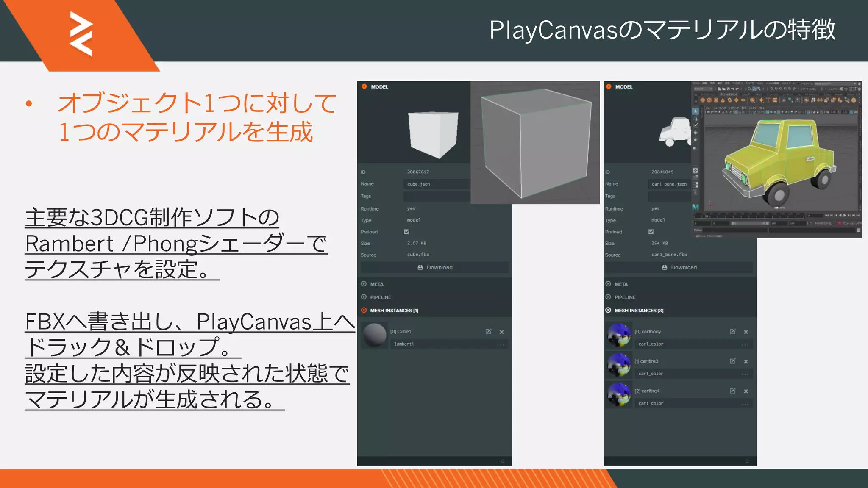
Task: Click the polygon type T shelf icon
Action: (768, 100)
